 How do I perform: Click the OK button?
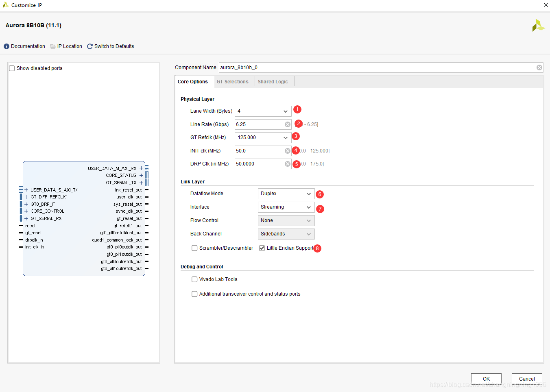click(486, 379)
